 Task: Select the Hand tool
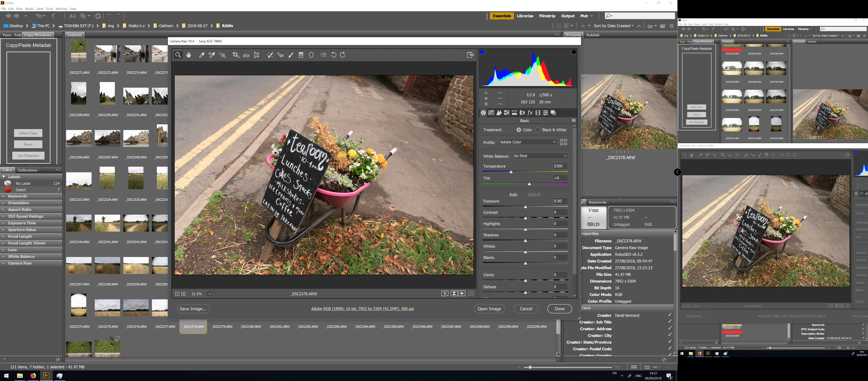point(189,55)
